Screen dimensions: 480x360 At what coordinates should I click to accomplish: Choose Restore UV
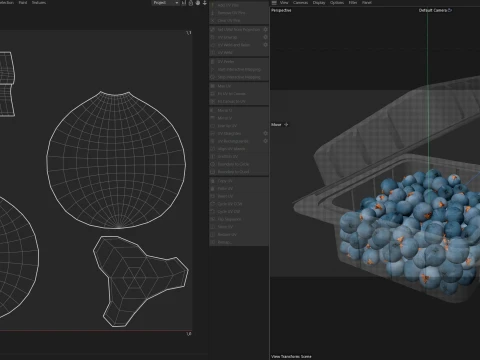[239, 234]
